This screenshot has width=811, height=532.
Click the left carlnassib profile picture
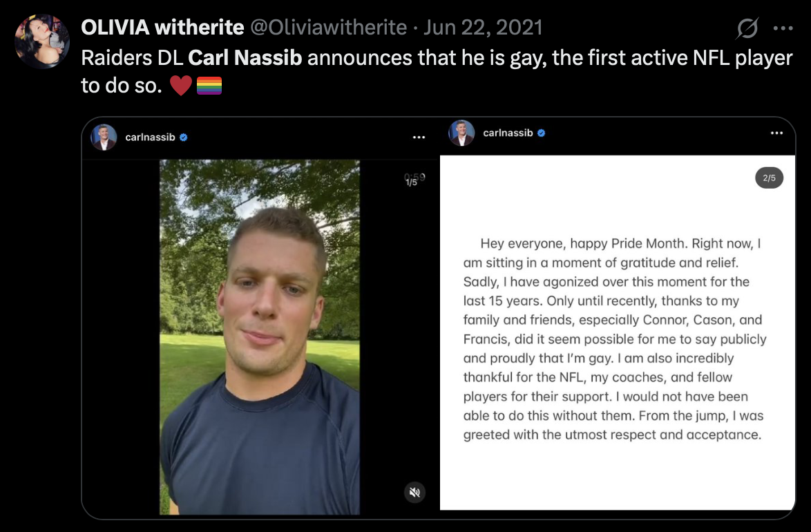[x=104, y=137]
